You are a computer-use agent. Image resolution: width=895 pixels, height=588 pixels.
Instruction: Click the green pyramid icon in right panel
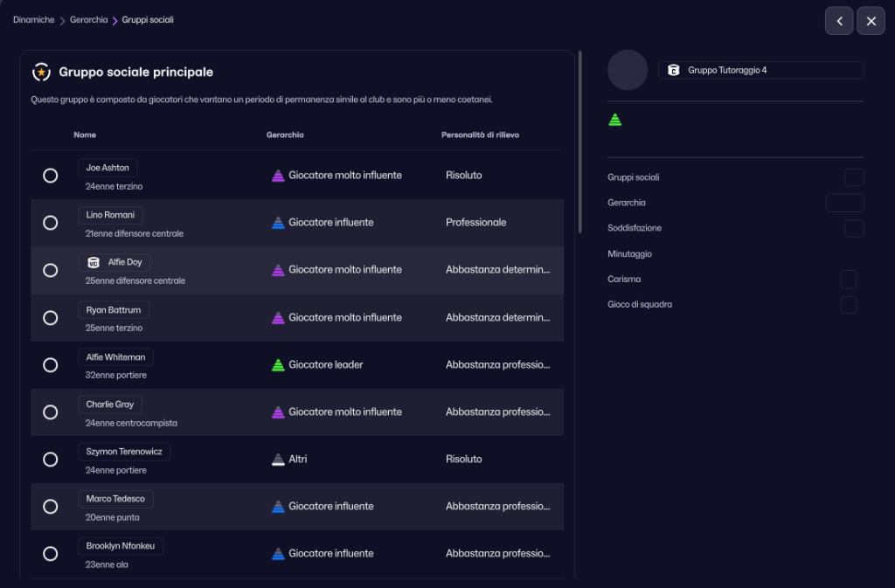(x=615, y=120)
